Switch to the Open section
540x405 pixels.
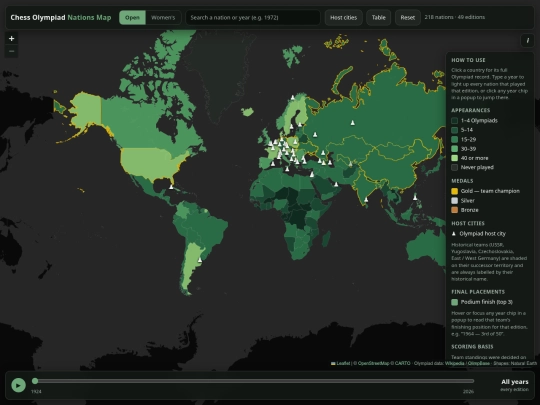click(132, 18)
